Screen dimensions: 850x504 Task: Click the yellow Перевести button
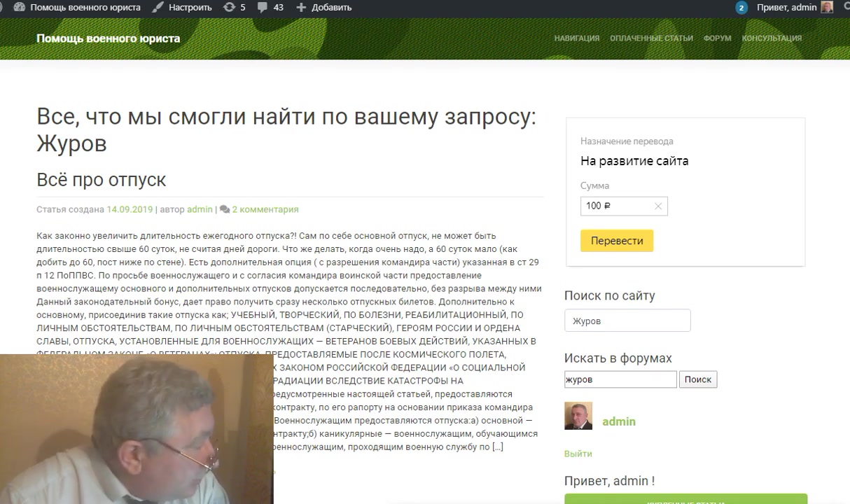click(x=617, y=241)
